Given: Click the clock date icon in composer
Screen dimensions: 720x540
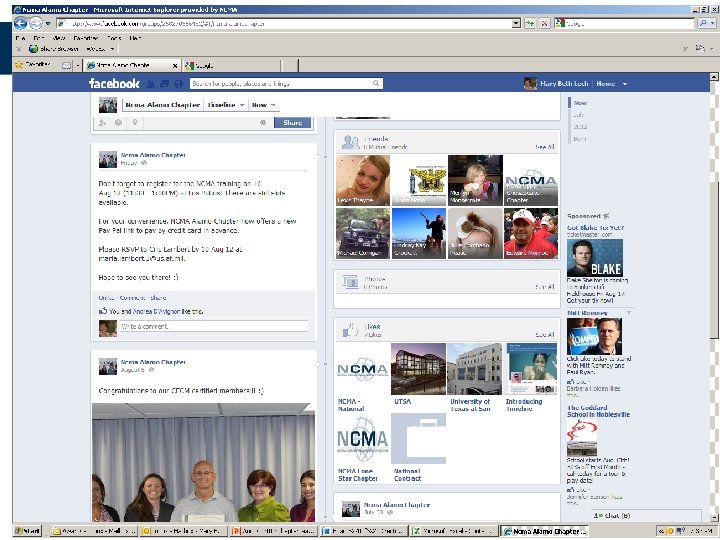Looking at the screenshot, I should click(118, 123).
